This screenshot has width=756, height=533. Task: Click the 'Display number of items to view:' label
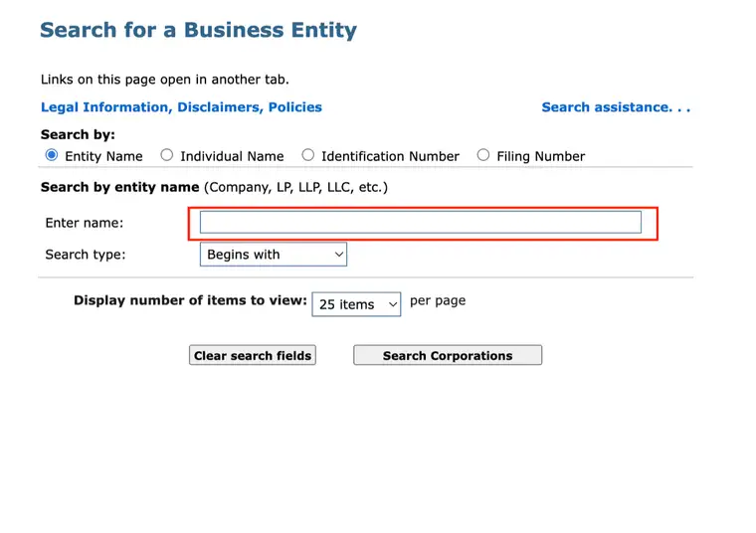[190, 300]
